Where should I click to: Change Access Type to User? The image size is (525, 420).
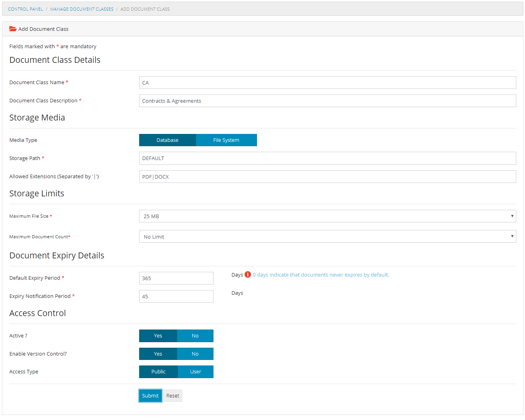click(195, 371)
